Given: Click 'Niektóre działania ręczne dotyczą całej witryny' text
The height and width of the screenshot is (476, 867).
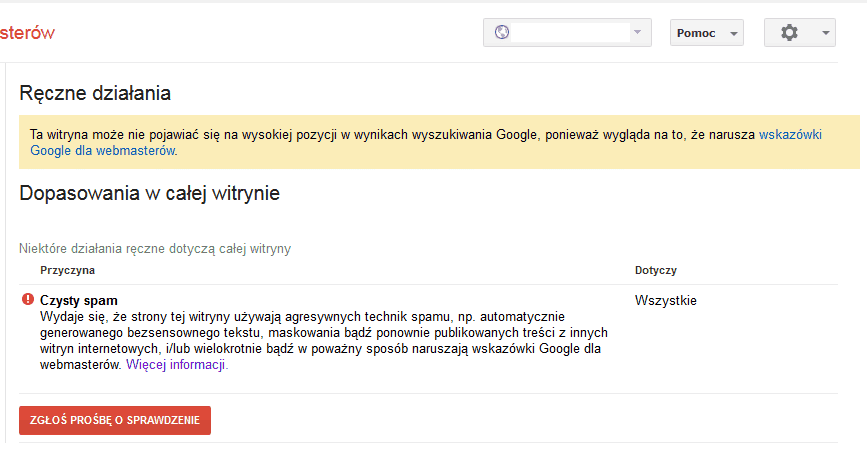Looking at the screenshot, I should pos(155,249).
